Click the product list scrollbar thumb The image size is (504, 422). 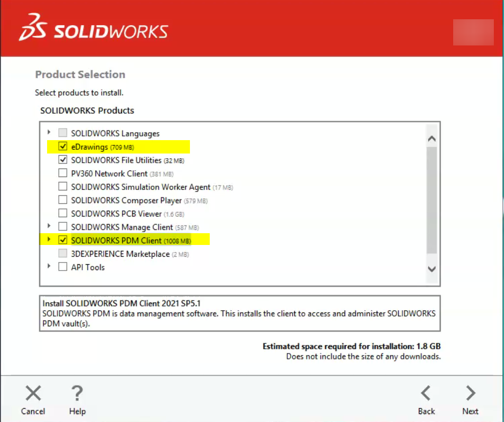(432, 200)
